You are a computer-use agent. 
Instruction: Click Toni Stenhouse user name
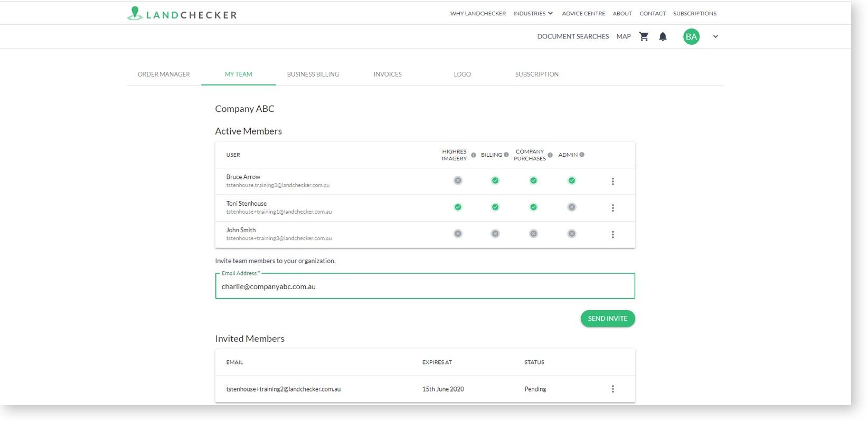click(x=247, y=204)
